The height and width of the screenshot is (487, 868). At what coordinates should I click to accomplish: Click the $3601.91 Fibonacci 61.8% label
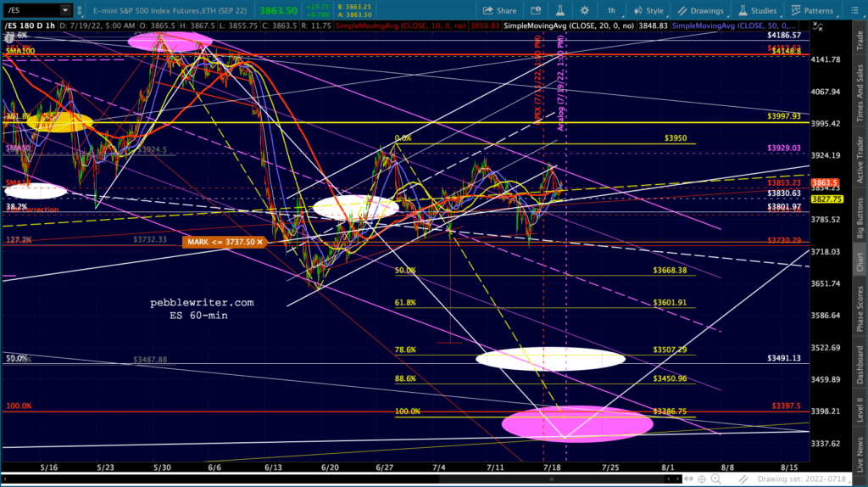point(670,303)
